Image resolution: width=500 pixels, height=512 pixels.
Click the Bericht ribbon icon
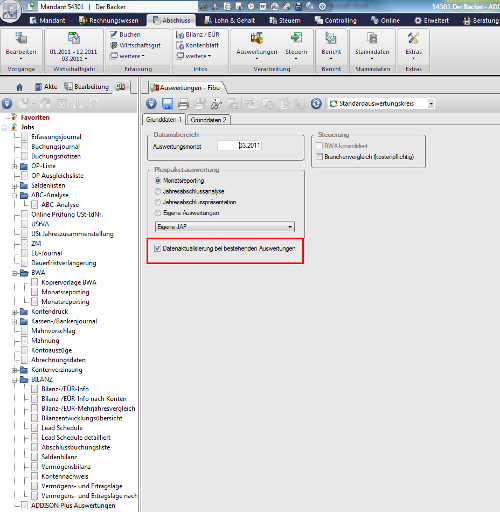[331, 38]
